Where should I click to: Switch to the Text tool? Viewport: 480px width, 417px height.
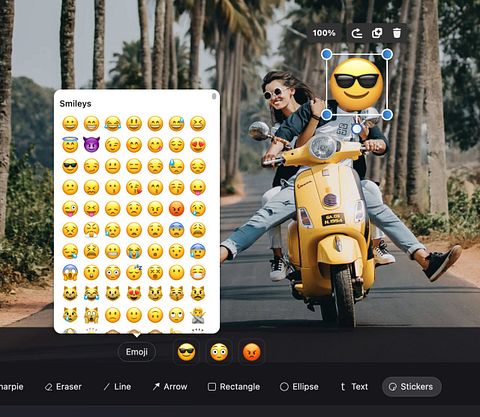[354, 387]
